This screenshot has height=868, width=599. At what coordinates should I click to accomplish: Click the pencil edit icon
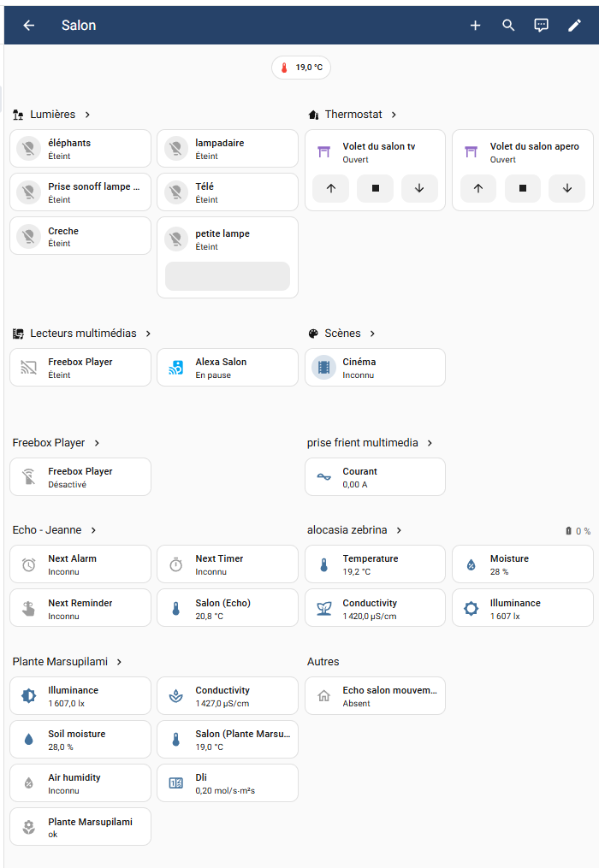click(575, 26)
